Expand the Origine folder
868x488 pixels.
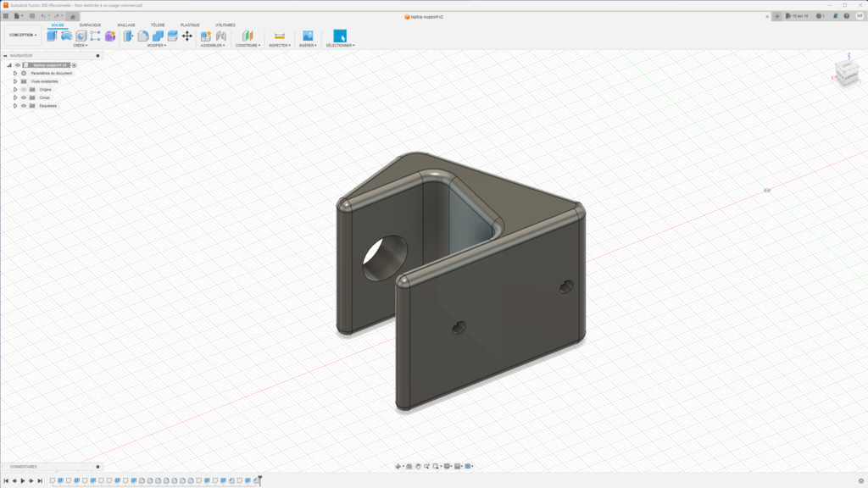(x=15, y=90)
